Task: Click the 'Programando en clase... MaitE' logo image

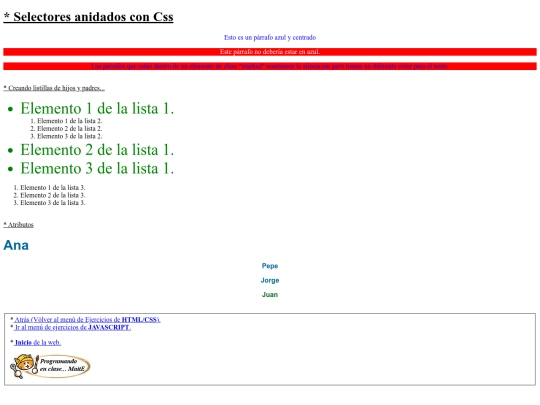Action: 50,366
